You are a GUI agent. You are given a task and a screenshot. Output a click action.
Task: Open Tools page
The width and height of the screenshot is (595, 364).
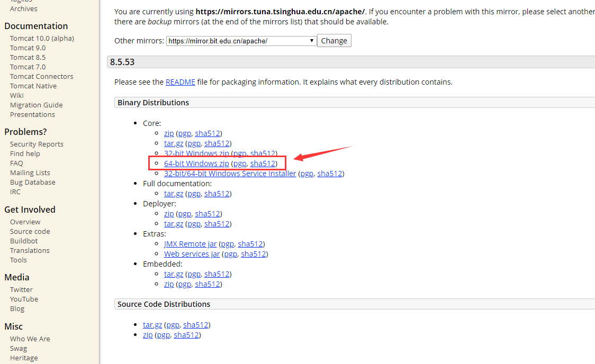(x=18, y=260)
